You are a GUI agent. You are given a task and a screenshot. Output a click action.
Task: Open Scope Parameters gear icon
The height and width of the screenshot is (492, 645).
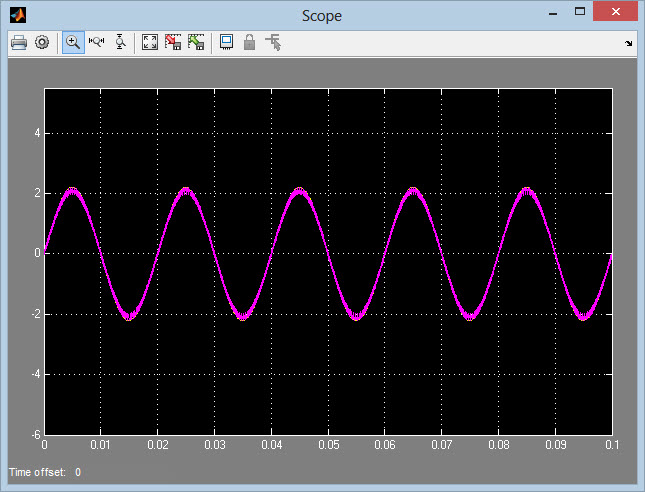[42, 42]
